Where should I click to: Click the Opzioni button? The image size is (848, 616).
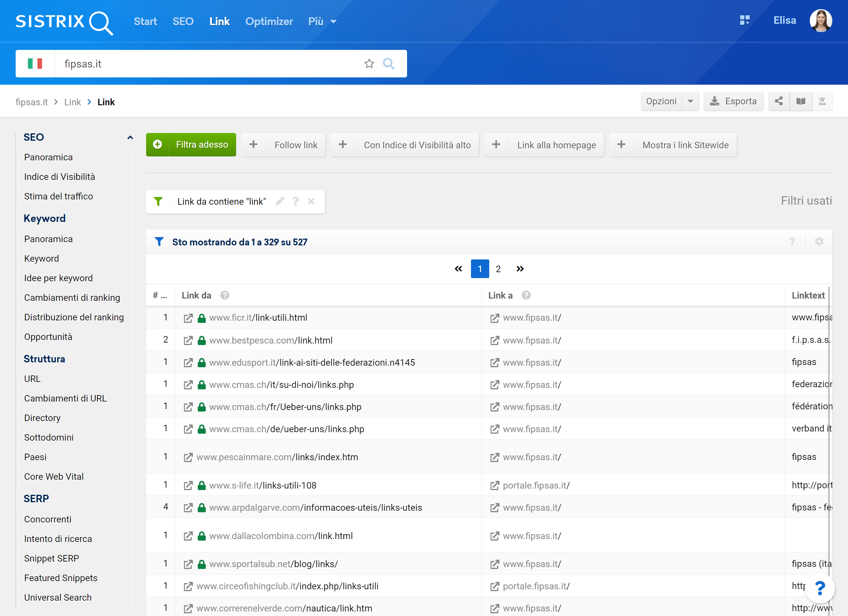click(x=661, y=101)
